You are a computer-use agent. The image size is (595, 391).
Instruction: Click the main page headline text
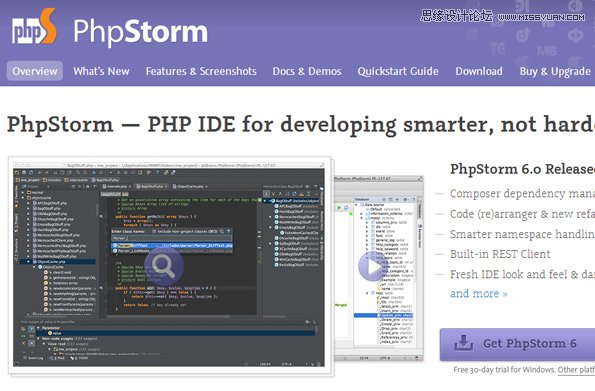tap(301, 125)
